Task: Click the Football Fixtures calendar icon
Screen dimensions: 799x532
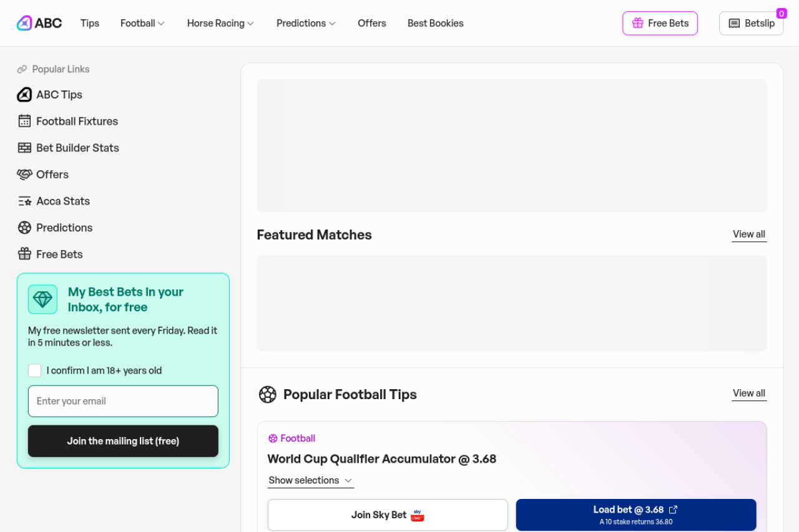Action: coord(24,121)
